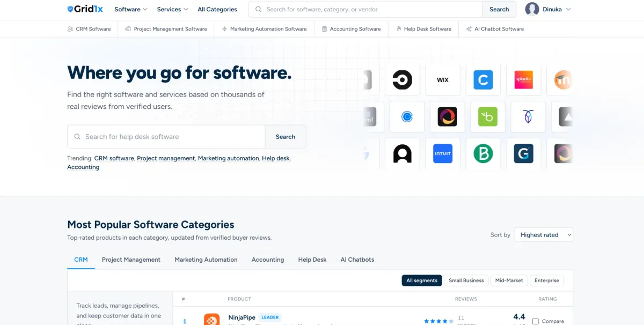Click the RATING column header

[x=547, y=299]
